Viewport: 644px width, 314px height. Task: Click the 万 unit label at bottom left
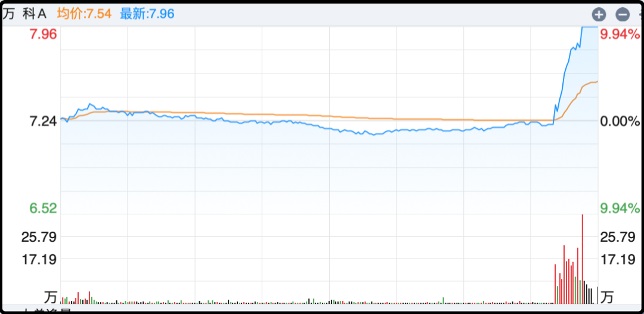(x=51, y=297)
